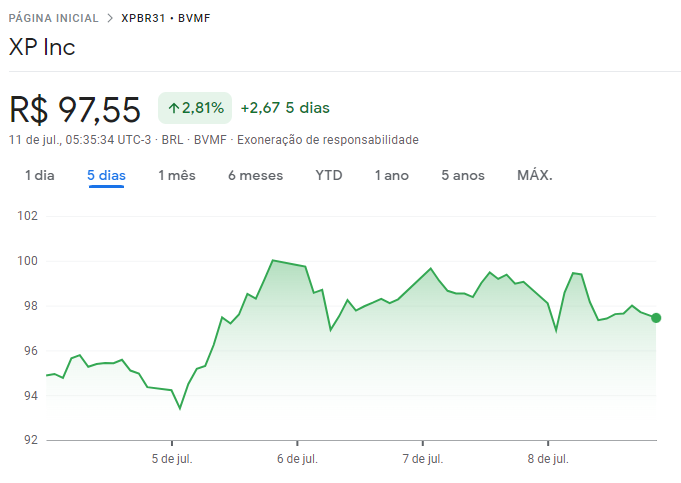Click the XP Inc company title
681x483 pixels.
[42, 47]
